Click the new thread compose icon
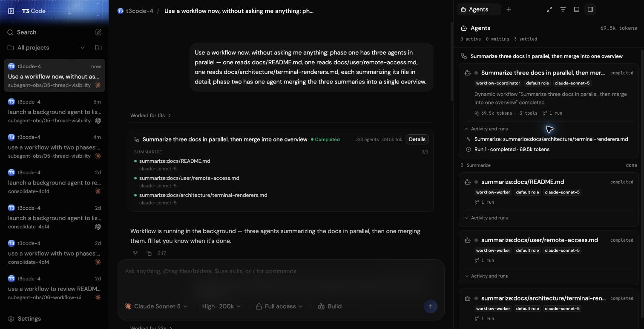 [x=98, y=32]
